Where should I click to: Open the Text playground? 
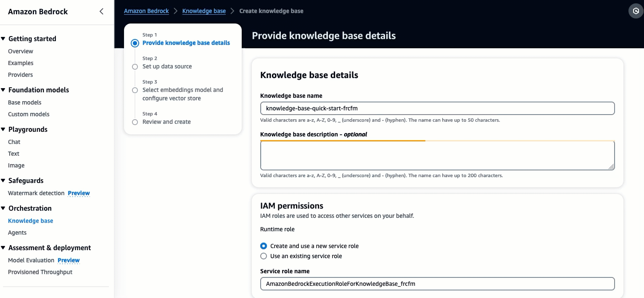click(x=14, y=154)
